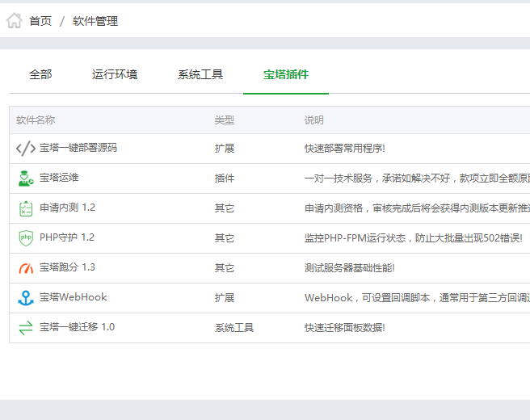This screenshot has width=530, height=420.
Task: Open 宝塔一键部署源码 plugin name
Action: coord(78,148)
